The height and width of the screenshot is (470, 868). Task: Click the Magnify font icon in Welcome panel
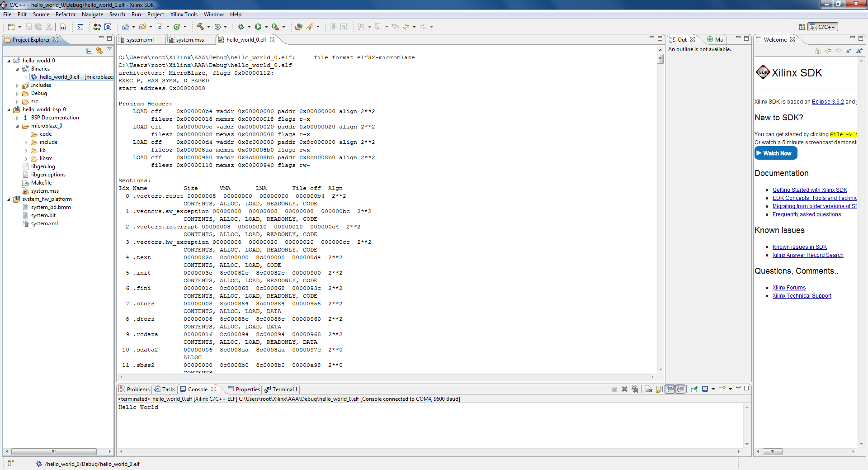[859, 51]
